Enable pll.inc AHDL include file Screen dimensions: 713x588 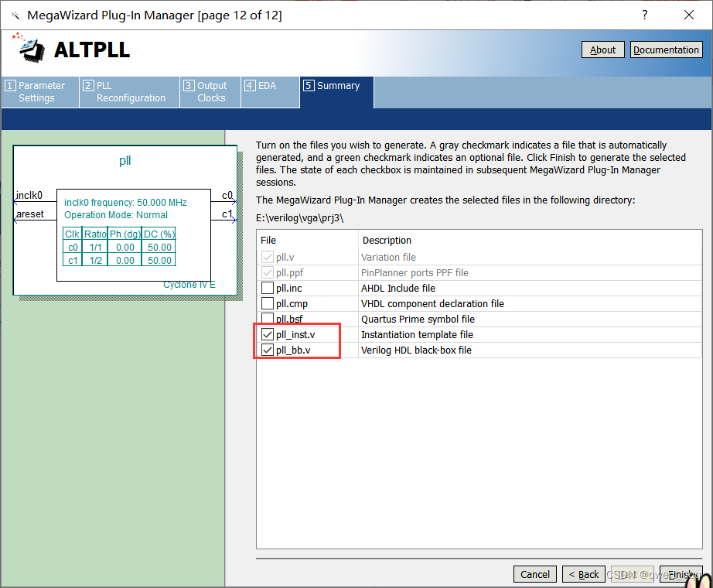(268, 288)
